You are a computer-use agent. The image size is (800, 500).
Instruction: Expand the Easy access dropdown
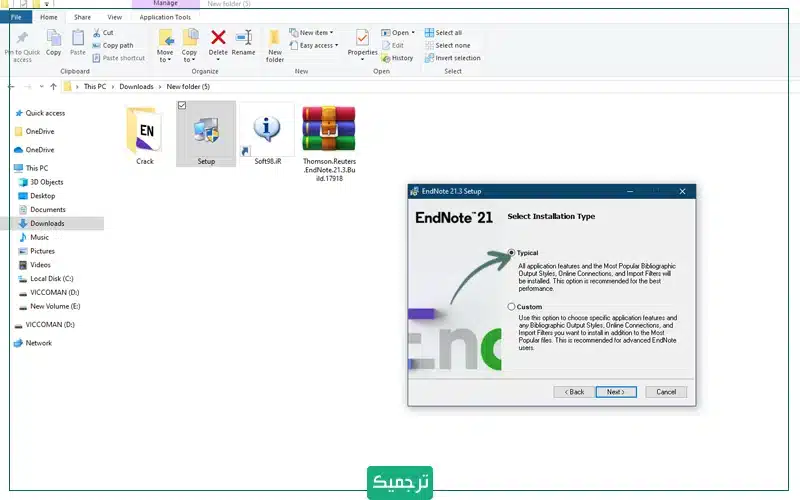click(x=314, y=45)
